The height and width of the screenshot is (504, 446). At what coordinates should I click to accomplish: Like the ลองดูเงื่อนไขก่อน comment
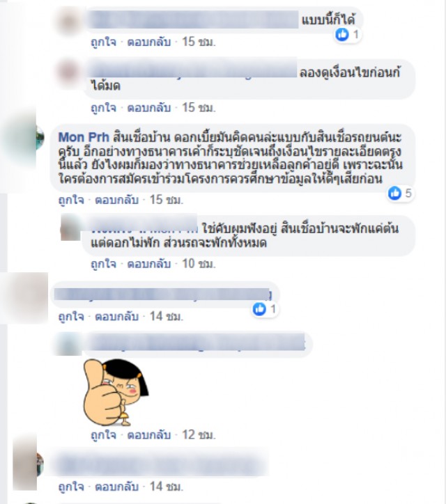(103, 108)
